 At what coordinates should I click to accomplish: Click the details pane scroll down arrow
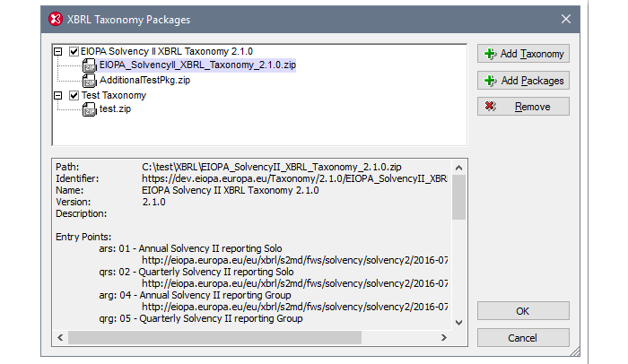pos(458,322)
